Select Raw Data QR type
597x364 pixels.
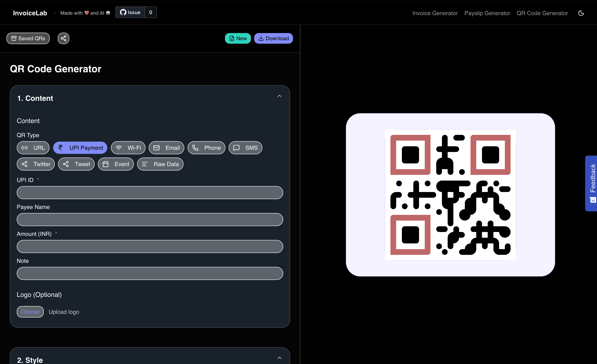point(160,164)
